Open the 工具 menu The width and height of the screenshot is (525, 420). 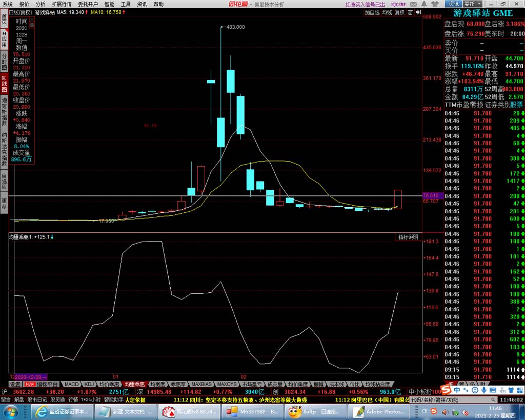click(x=126, y=4)
